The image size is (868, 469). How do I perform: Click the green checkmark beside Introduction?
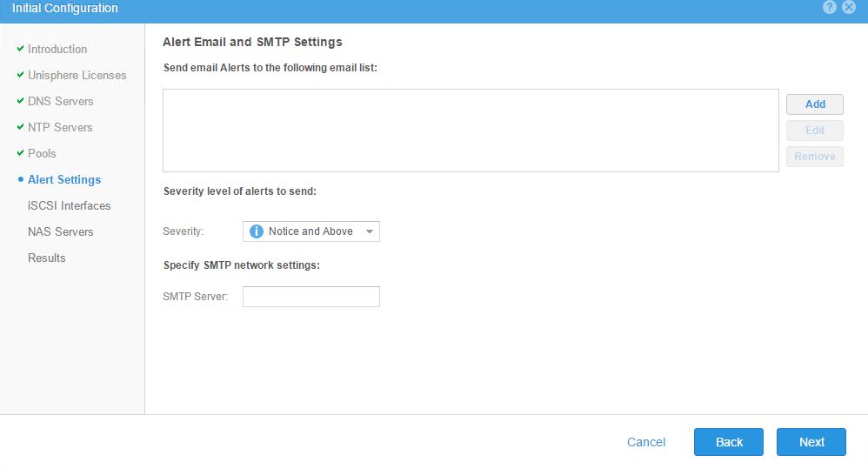tap(20, 49)
